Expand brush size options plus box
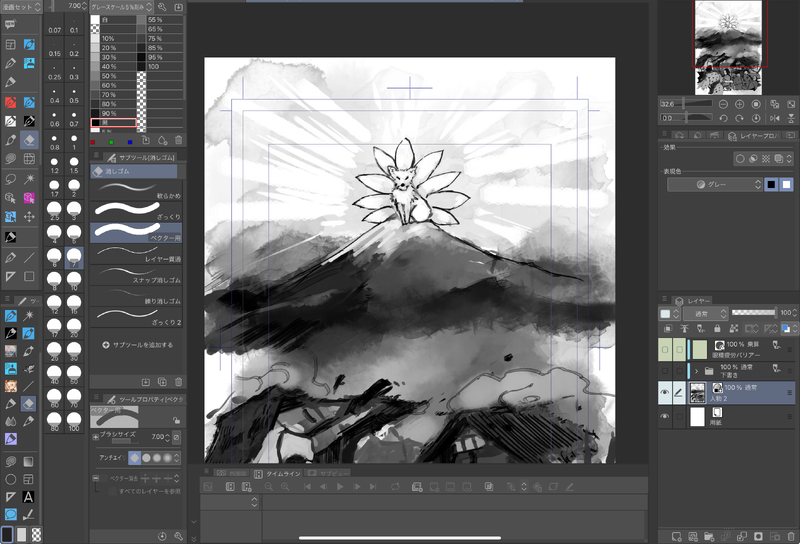This screenshot has width=800, height=544. point(95,437)
